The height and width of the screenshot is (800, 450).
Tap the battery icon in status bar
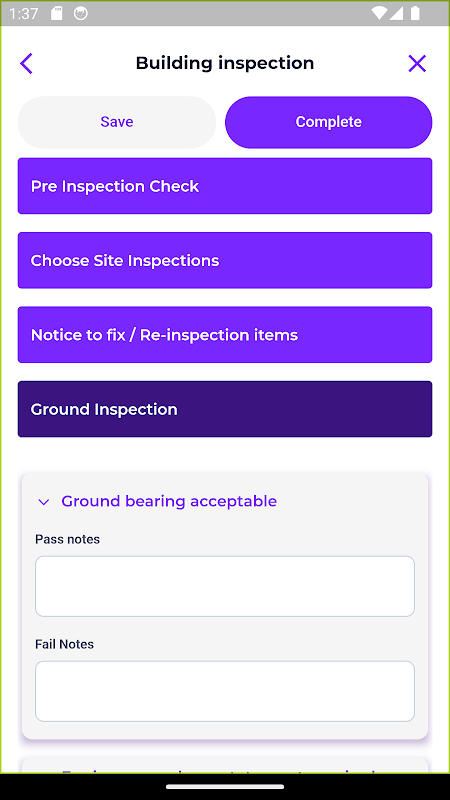[x=415, y=13]
